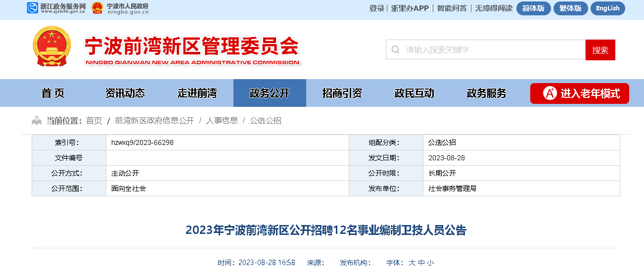644x274 pixels.
Task: Open the 政务公开 navigation tab
Action: click(x=270, y=93)
